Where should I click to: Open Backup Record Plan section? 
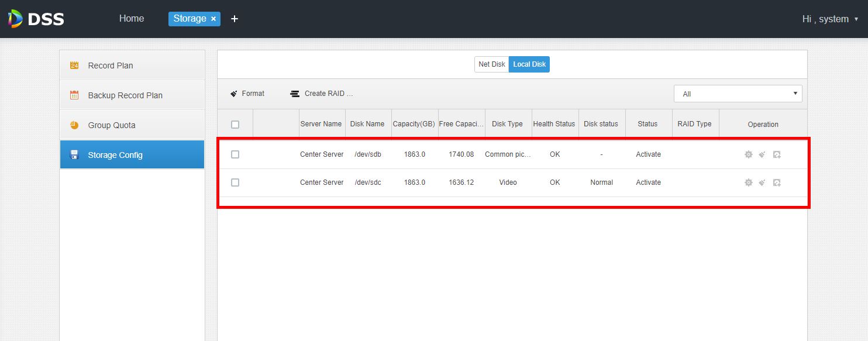click(x=132, y=95)
